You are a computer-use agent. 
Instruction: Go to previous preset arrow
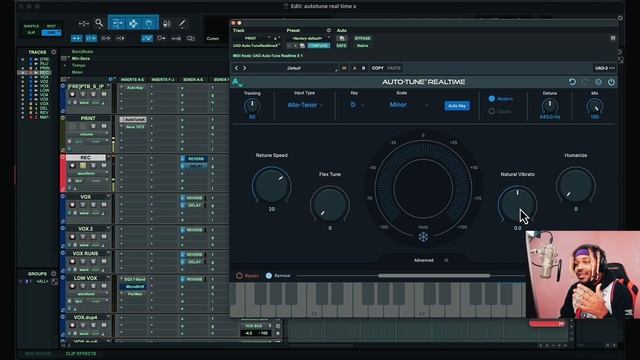(x=236, y=68)
